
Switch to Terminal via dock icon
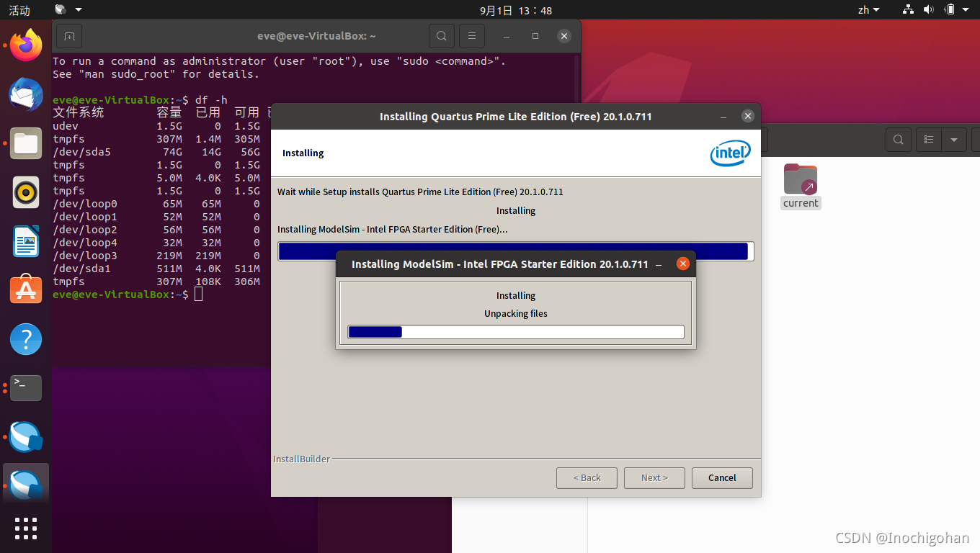[26, 388]
